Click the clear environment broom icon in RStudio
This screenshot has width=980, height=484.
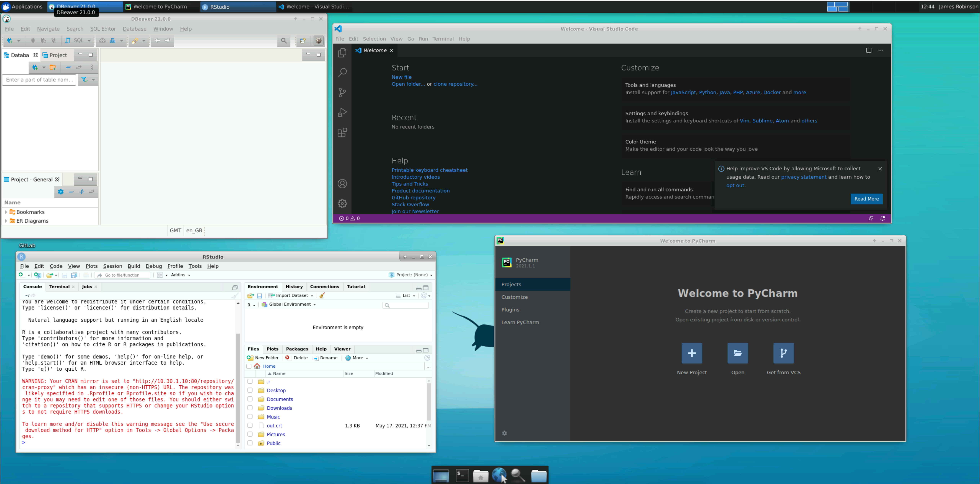coord(322,296)
